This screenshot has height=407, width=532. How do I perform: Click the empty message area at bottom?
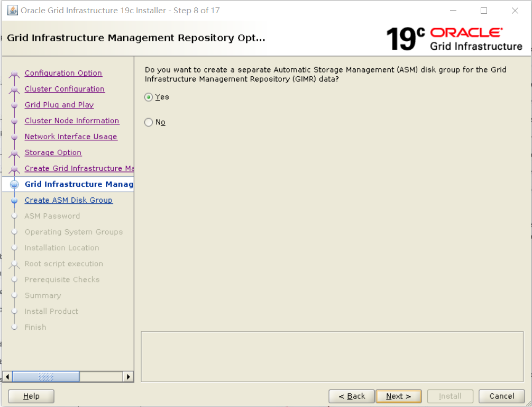click(x=332, y=357)
